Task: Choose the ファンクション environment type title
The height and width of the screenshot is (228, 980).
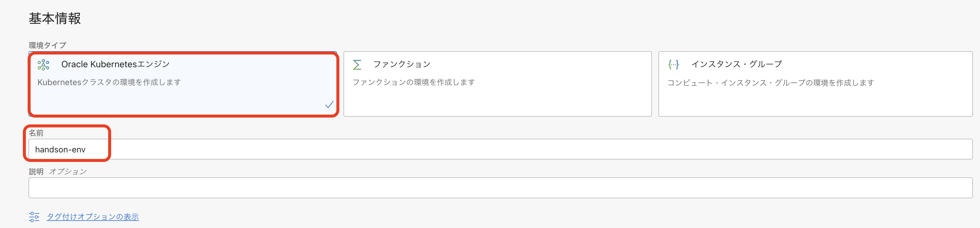Action: click(x=402, y=64)
